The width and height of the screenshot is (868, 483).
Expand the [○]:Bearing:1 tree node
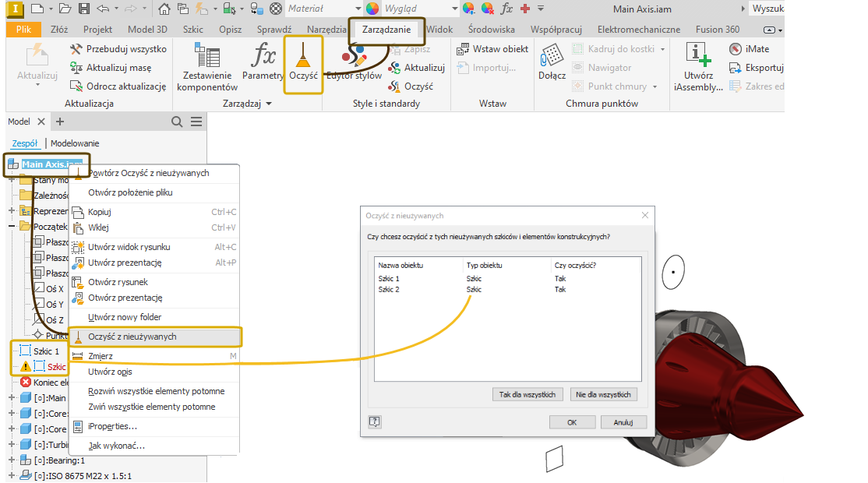[x=12, y=460]
